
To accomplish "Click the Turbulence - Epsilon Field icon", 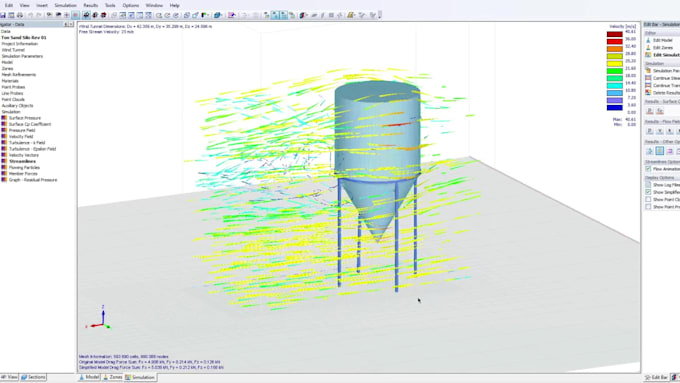I will click(x=4, y=149).
